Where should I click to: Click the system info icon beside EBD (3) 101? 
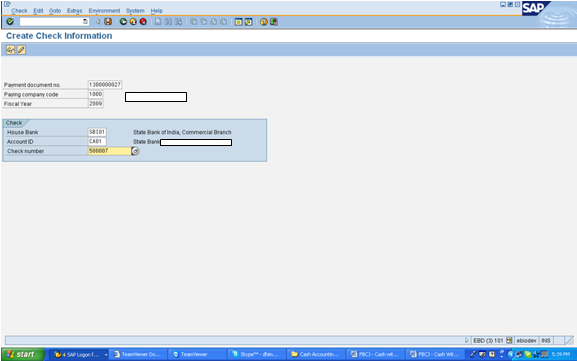coord(509,340)
